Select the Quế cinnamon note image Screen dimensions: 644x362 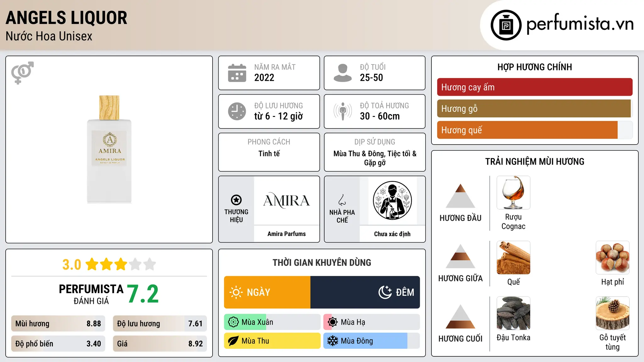[x=513, y=258]
